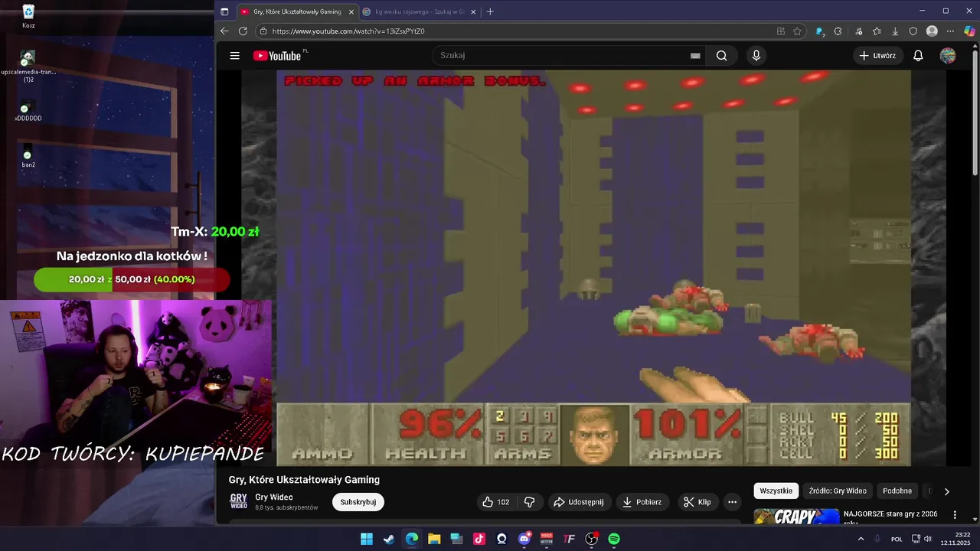The image size is (980, 551).
Task: Click the Pobierz download button
Action: coord(642,502)
